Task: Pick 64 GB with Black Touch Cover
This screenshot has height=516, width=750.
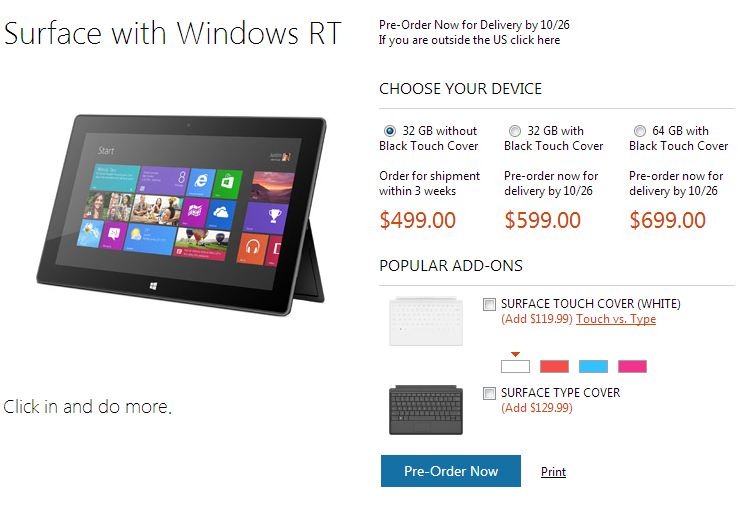Action: tap(640, 131)
